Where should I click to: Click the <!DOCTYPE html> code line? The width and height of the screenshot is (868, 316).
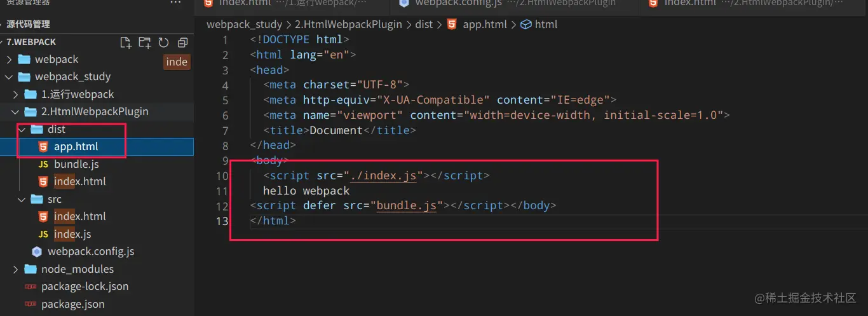(x=300, y=39)
